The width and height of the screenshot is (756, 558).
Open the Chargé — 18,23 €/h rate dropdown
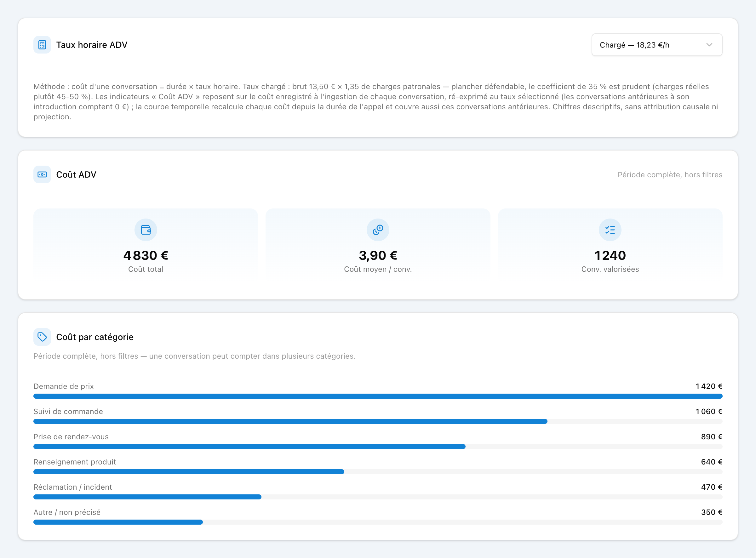pyautogui.click(x=657, y=45)
